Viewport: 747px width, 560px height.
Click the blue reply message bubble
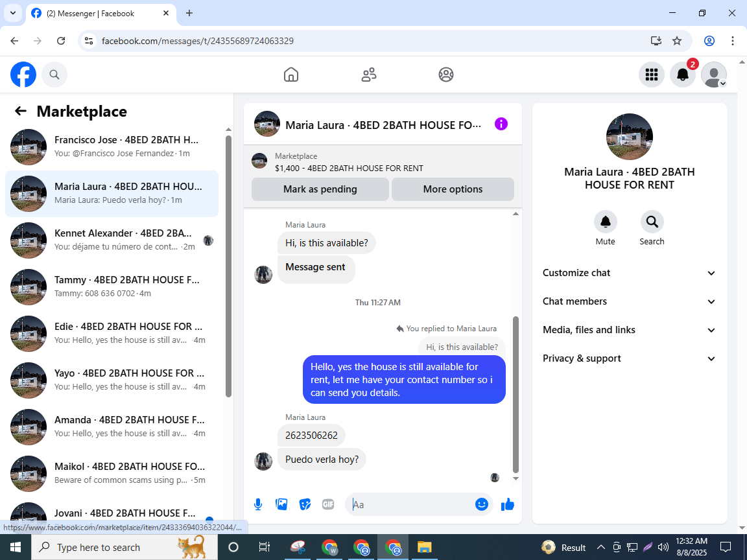[x=404, y=380]
